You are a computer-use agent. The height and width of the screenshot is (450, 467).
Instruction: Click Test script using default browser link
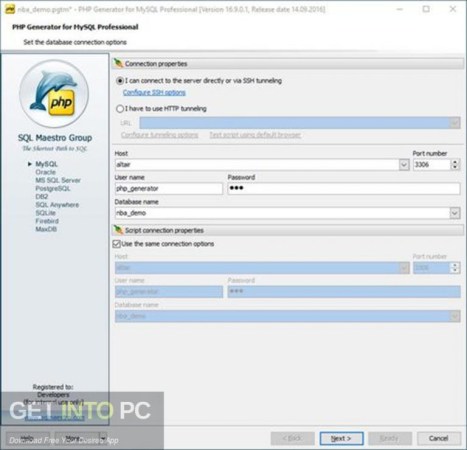[255, 135]
